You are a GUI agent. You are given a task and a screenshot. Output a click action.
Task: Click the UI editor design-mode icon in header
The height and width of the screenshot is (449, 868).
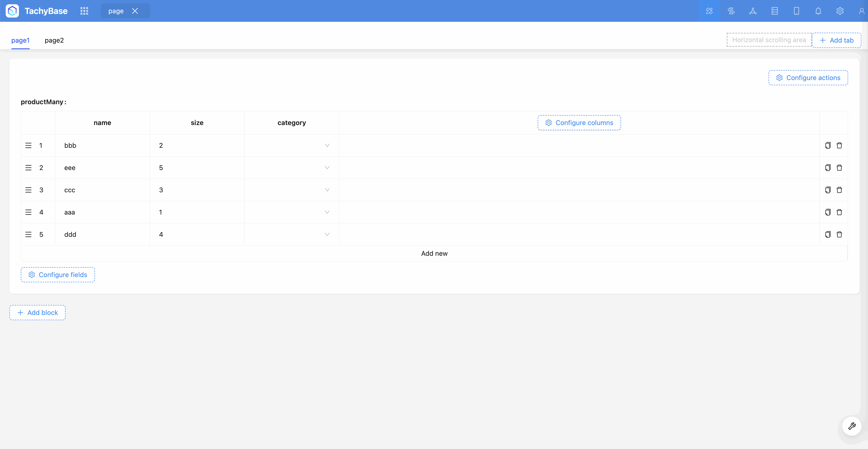click(709, 11)
